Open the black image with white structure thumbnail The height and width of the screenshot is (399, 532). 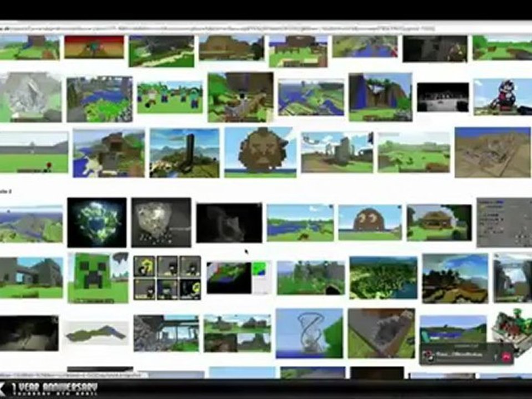tap(443, 97)
